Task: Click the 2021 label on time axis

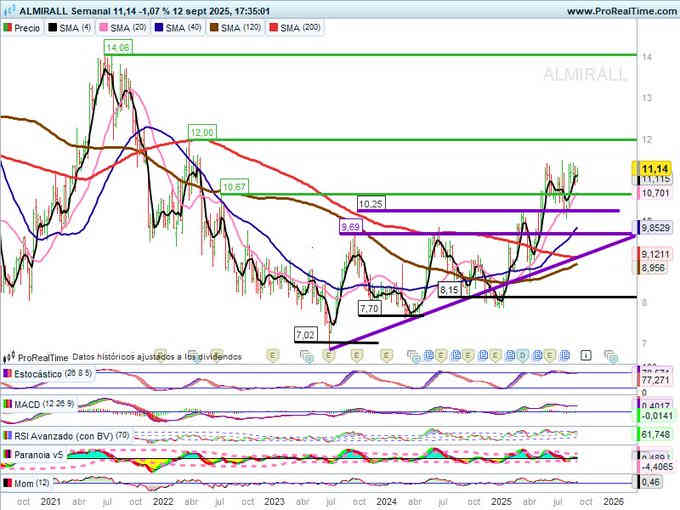Action: [51, 502]
